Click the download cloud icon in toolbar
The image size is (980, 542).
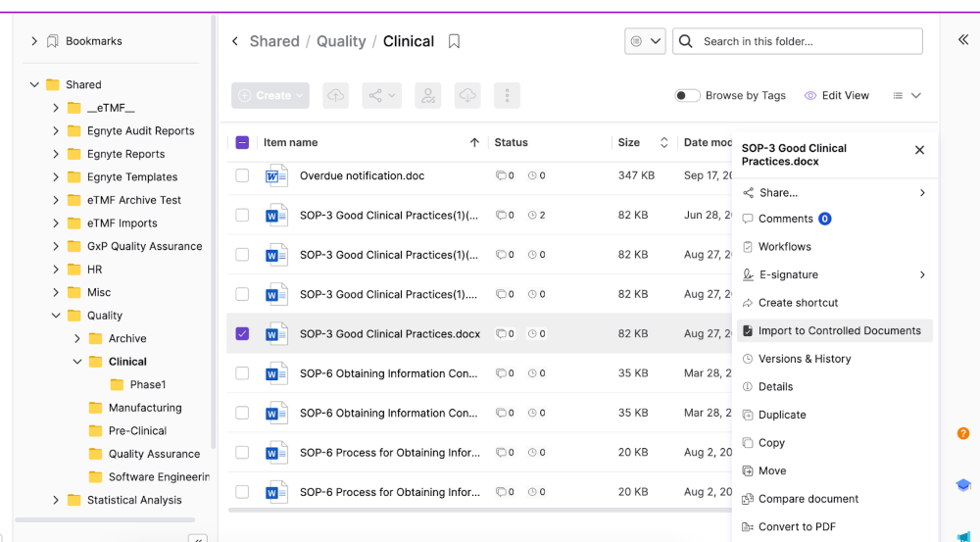pos(467,96)
